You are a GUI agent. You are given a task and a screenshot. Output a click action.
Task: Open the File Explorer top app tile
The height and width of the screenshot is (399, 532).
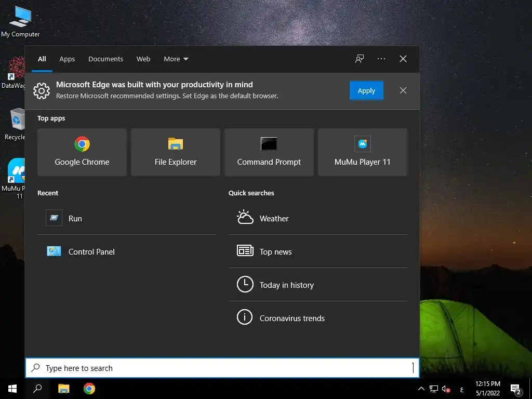click(x=176, y=152)
